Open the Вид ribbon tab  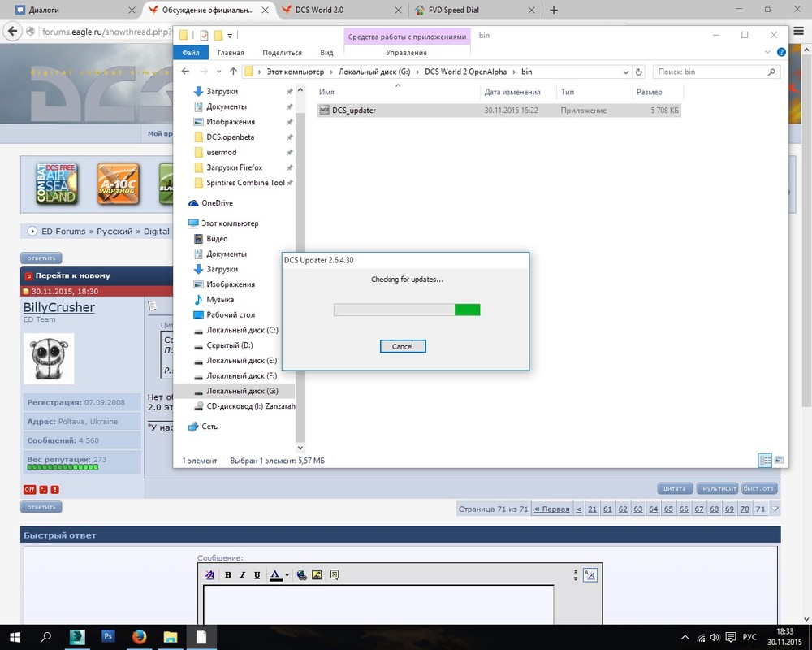coord(326,52)
